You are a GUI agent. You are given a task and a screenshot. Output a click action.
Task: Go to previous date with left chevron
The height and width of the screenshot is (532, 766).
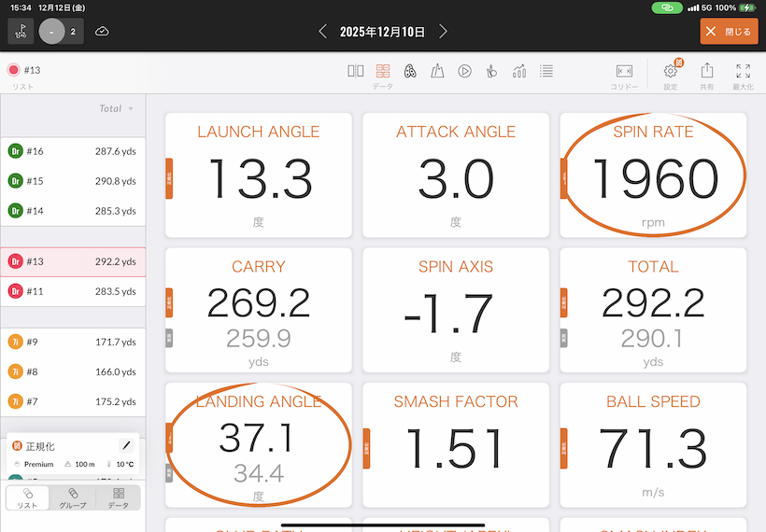[323, 32]
